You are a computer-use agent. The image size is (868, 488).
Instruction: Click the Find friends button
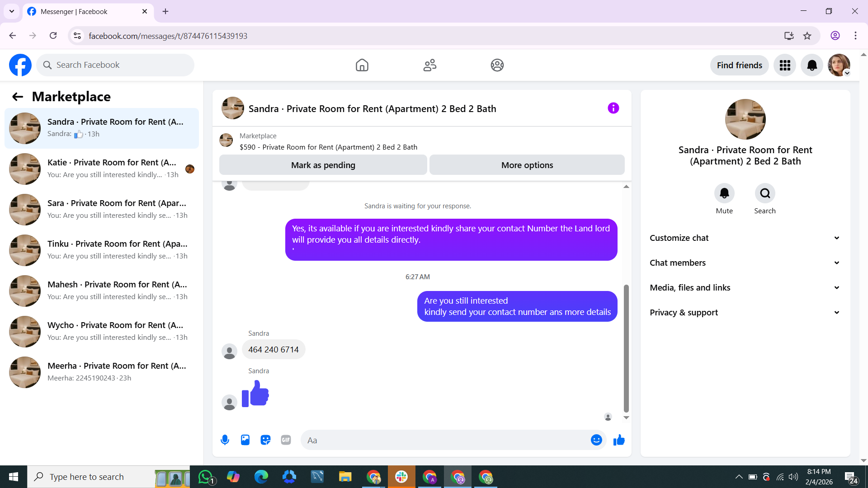739,66
